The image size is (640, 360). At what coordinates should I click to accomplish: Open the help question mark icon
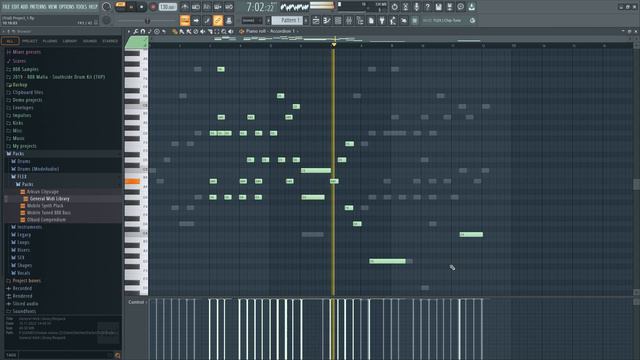pyautogui.click(x=427, y=7)
